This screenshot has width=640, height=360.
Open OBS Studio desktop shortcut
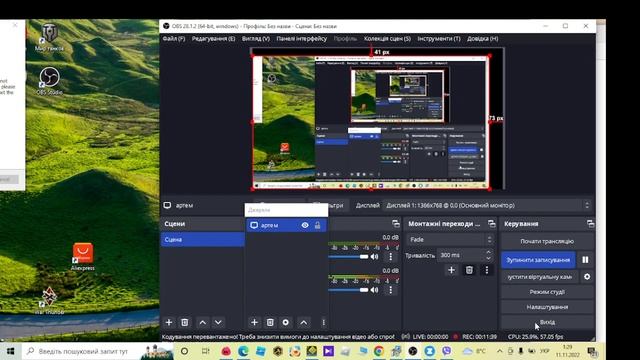pos(49,81)
